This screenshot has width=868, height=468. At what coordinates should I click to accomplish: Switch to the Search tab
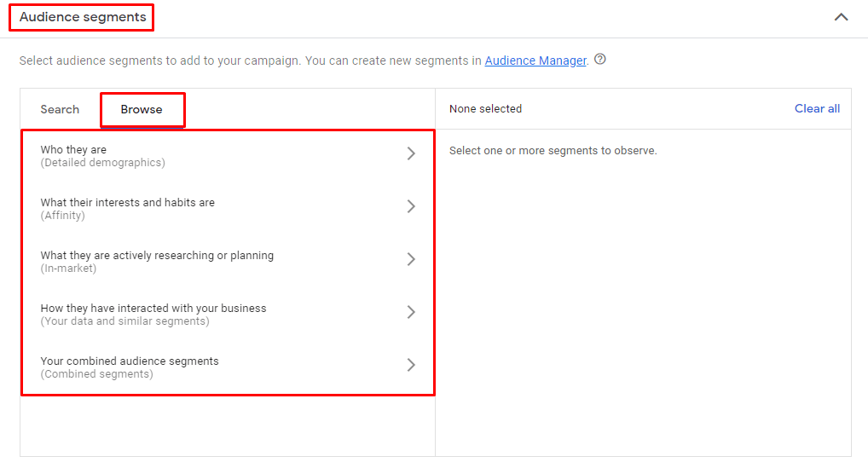pos(60,109)
